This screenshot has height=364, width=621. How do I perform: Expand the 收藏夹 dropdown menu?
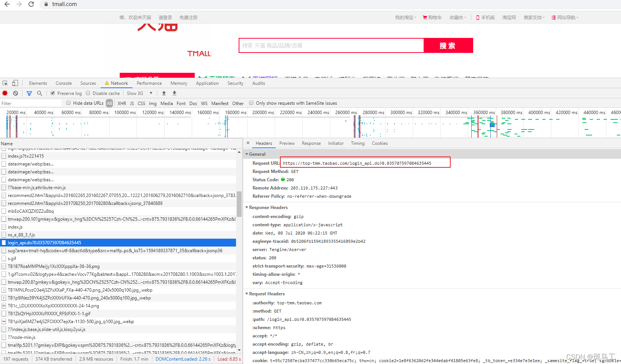[458, 18]
